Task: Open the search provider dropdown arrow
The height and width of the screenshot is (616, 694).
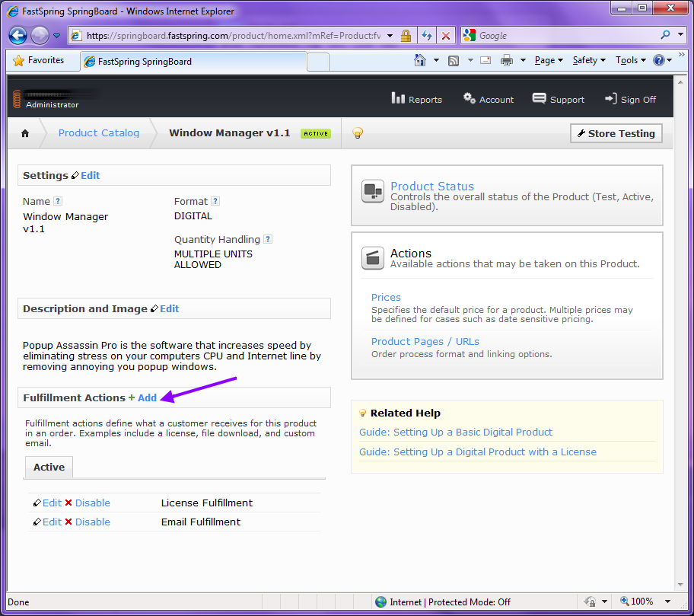Action: [681, 34]
